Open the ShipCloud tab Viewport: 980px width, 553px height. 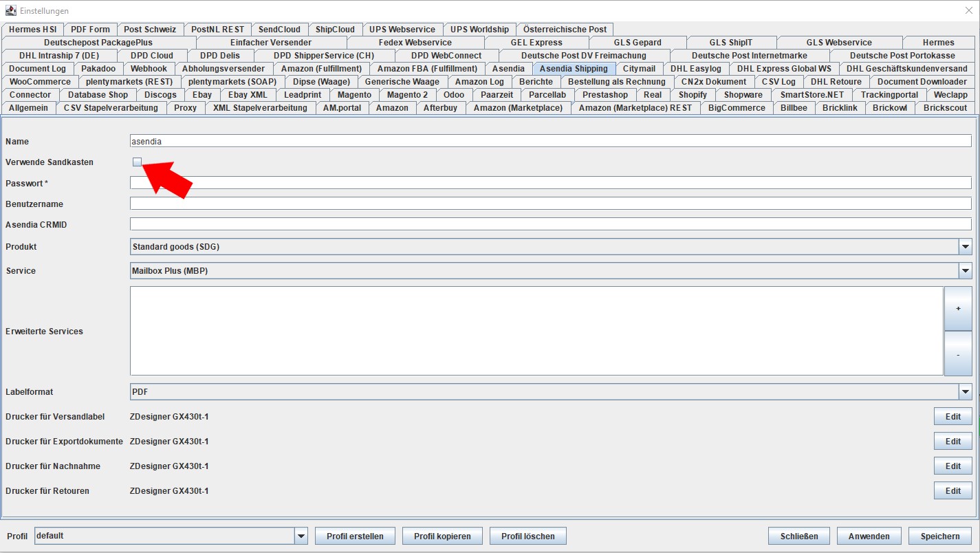point(335,30)
